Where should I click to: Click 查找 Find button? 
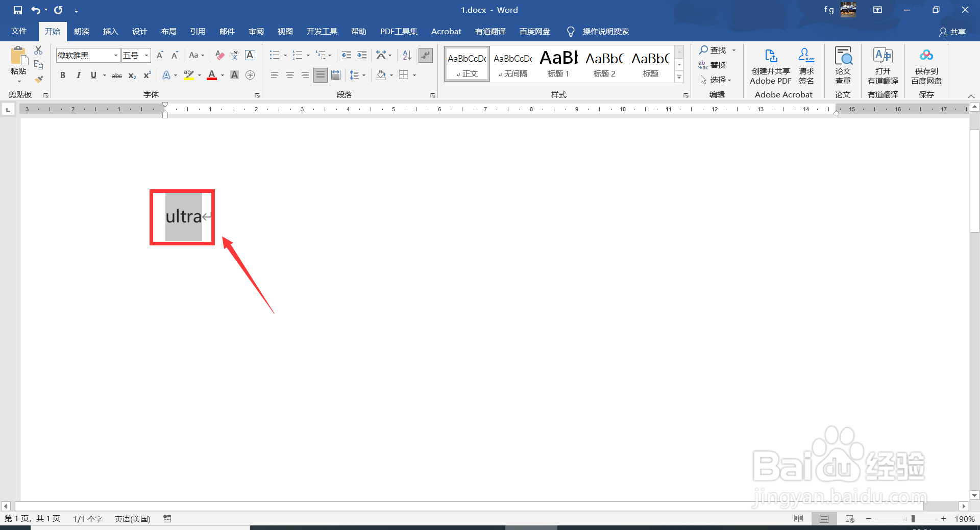tap(713, 50)
